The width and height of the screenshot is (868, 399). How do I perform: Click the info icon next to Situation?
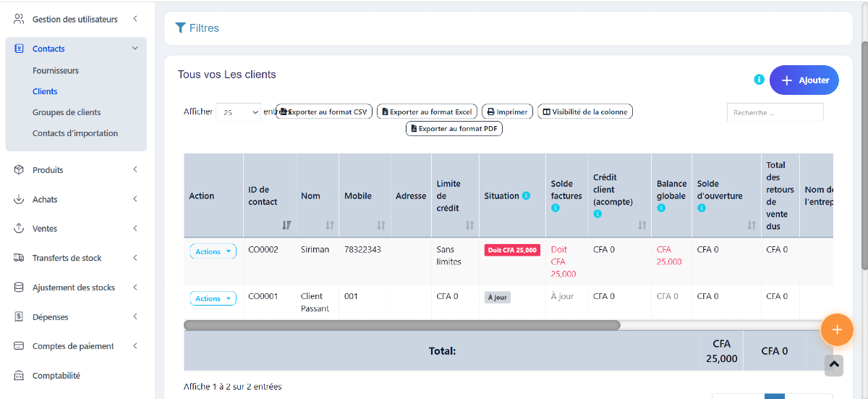[526, 196]
